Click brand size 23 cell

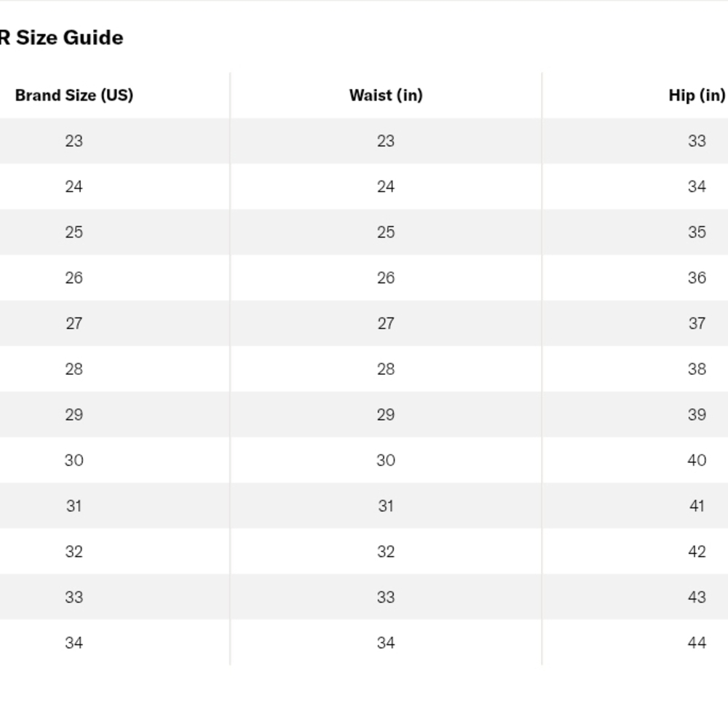(x=74, y=141)
